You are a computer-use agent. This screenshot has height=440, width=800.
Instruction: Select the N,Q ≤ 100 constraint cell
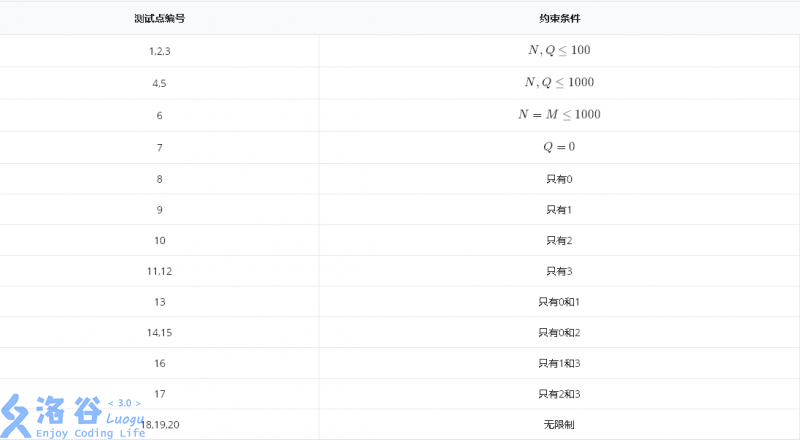pos(559,50)
